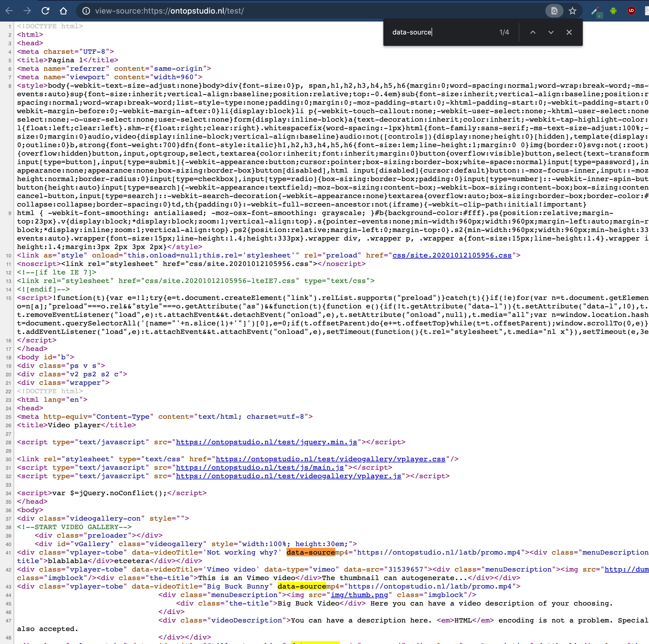This screenshot has height=644, width=649.
Task: Open the browser home page
Action: click(63, 11)
